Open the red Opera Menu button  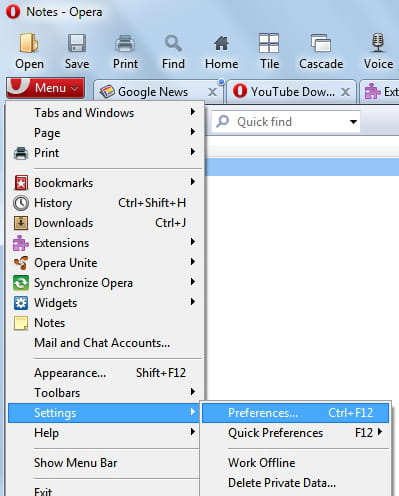45,88
